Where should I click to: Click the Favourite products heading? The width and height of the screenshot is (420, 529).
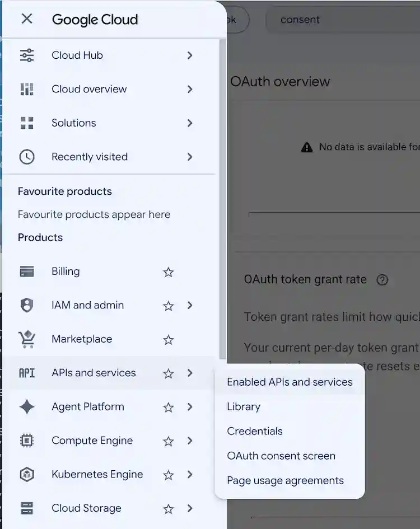coord(65,191)
